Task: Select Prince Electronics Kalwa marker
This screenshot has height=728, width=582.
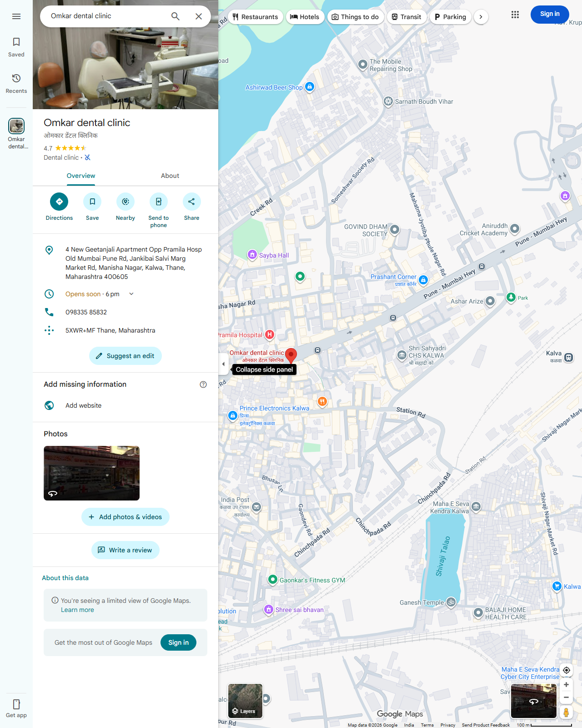Action: 233,415
